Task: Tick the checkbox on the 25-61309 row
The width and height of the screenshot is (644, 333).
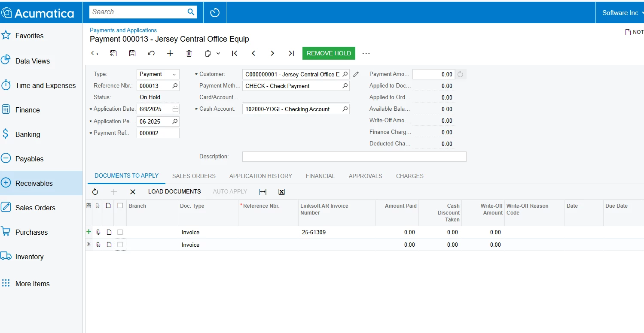Action: [x=120, y=232]
